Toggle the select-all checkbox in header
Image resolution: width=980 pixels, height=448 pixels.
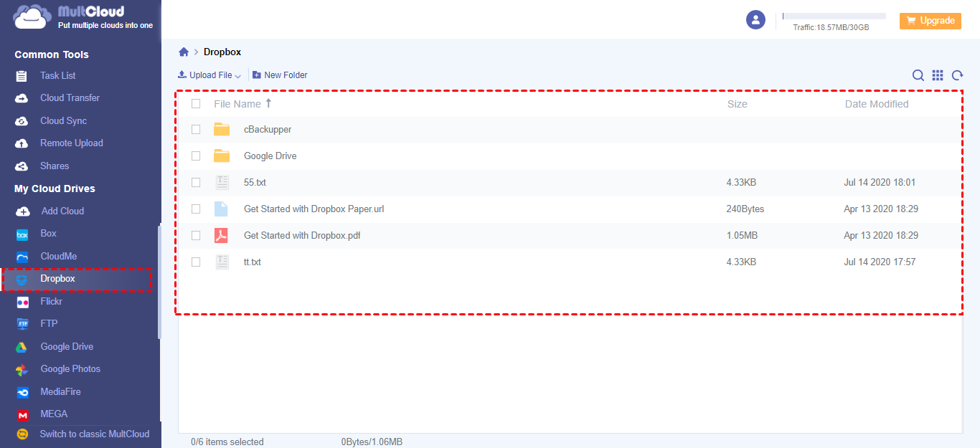tap(196, 104)
